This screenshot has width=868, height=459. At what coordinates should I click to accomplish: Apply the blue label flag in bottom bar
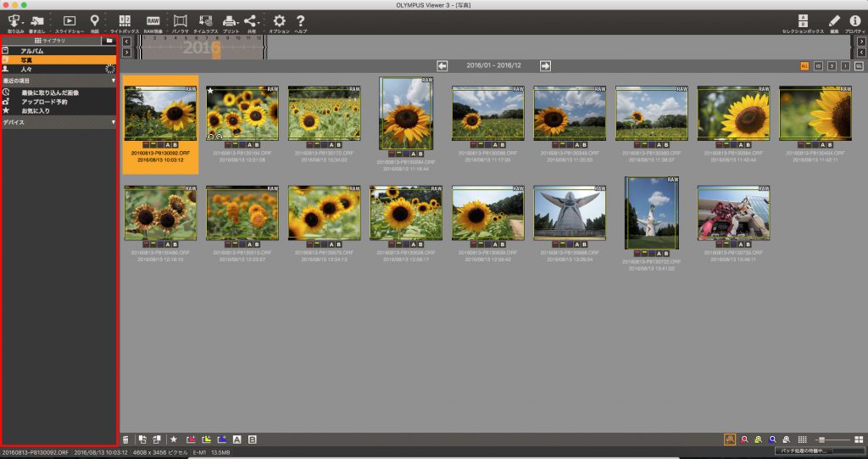coord(221,439)
